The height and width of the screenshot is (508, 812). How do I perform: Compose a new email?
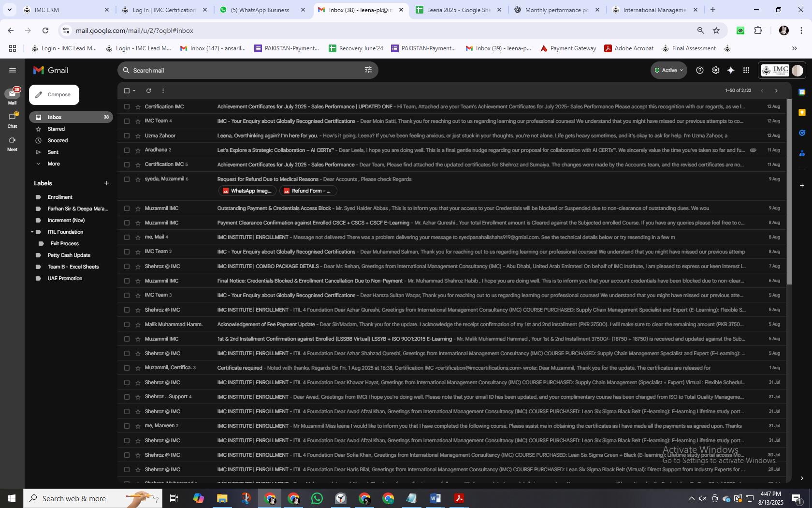pos(54,95)
